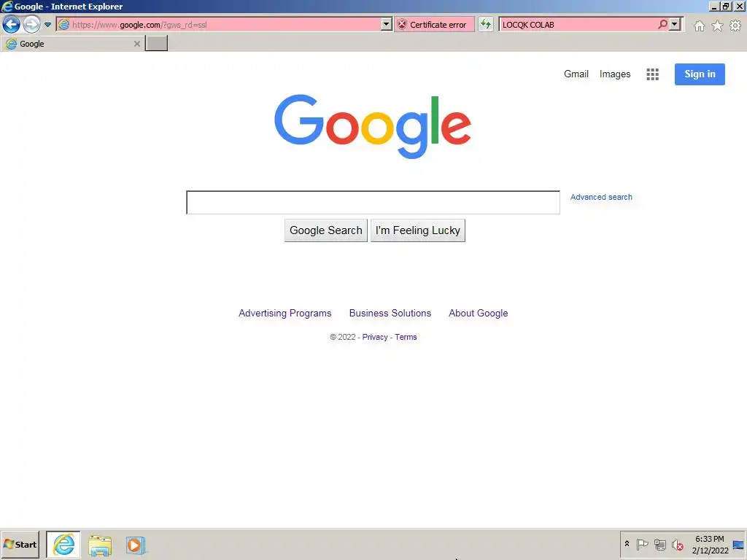
Task: Open the Certificate error security report
Action: pos(434,25)
